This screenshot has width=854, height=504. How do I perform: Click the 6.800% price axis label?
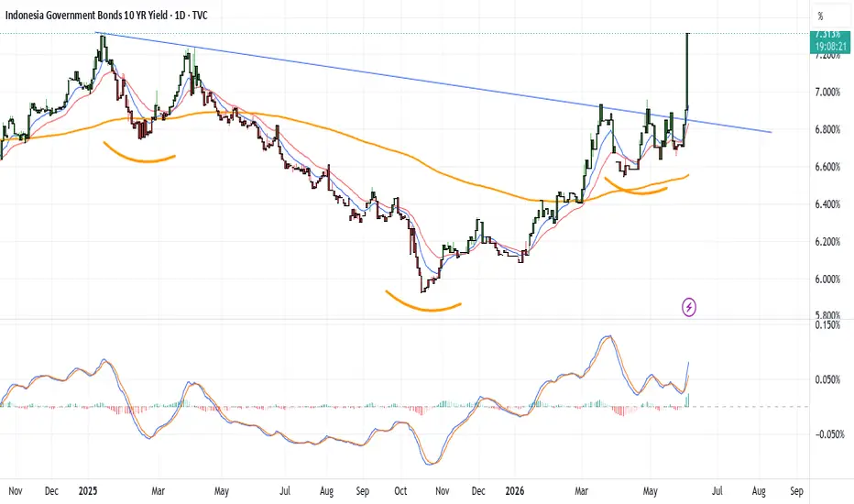coord(827,130)
